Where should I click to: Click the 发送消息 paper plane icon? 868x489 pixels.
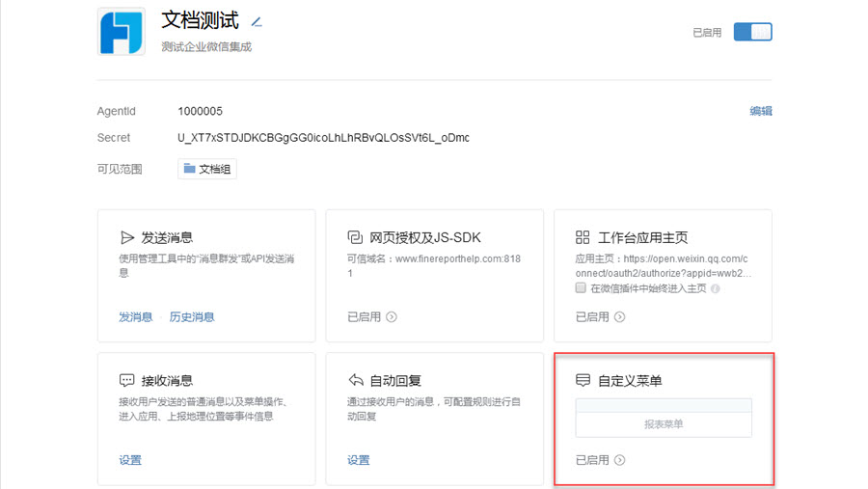[x=126, y=237]
